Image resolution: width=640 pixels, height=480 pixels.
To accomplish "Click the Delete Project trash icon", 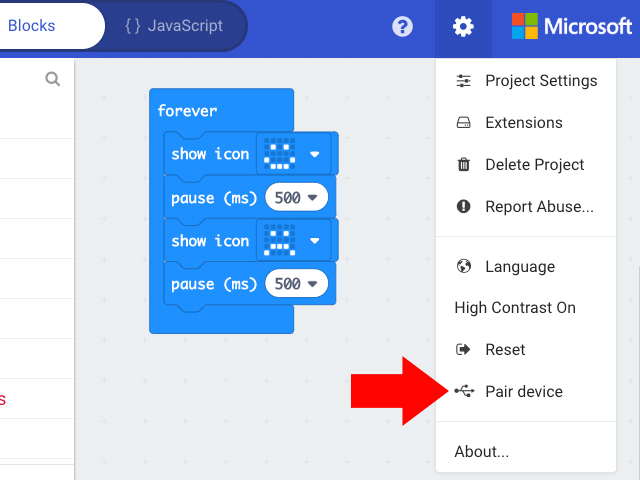I will [x=463, y=165].
